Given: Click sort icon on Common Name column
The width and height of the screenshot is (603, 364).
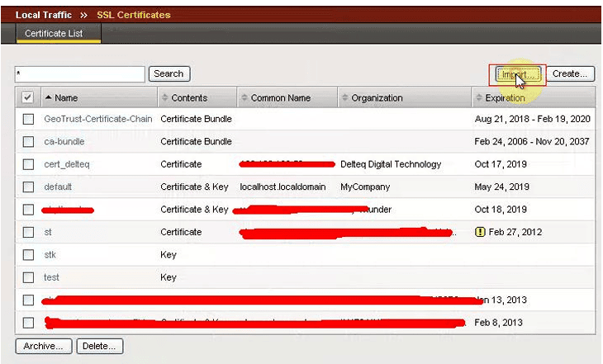Looking at the screenshot, I should pyautogui.click(x=244, y=98).
